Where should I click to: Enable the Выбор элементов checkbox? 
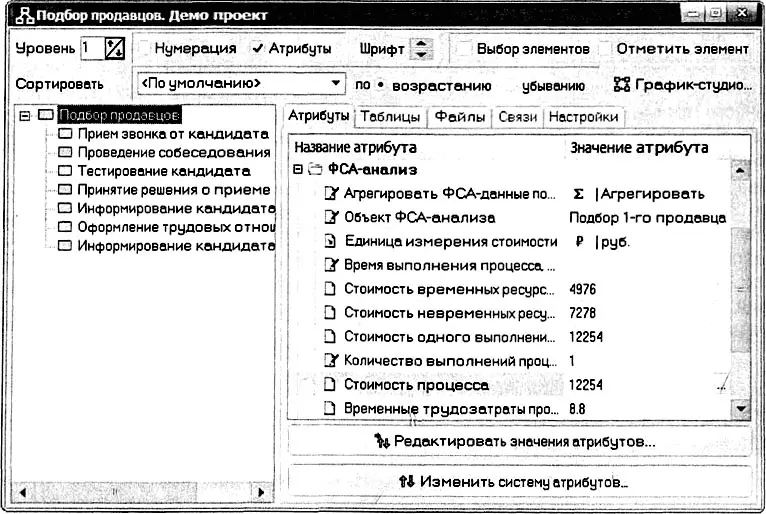coord(465,49)
